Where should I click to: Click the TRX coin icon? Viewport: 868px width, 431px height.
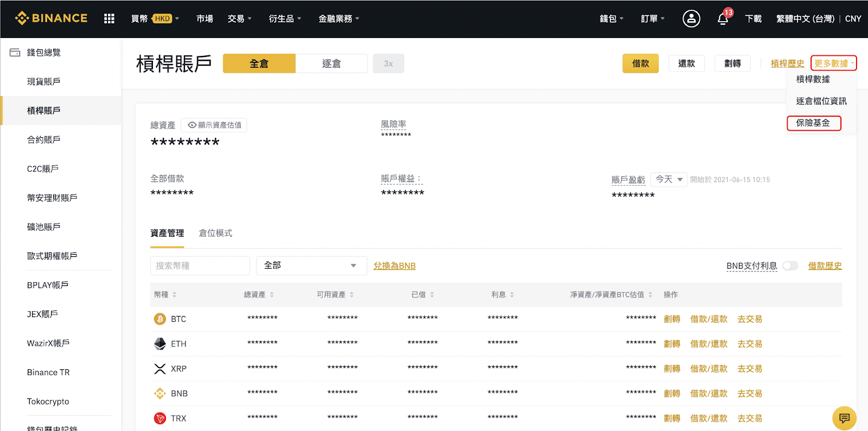coord(159,418)
